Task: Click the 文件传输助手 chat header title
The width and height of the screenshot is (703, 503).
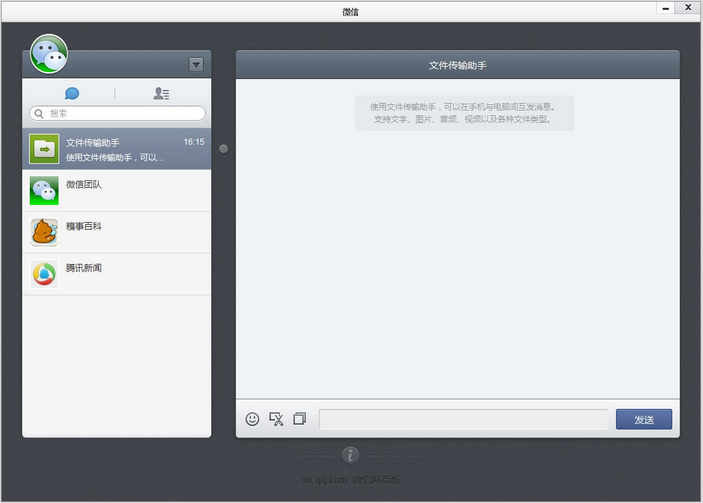Action: click(x=457, y=65)
